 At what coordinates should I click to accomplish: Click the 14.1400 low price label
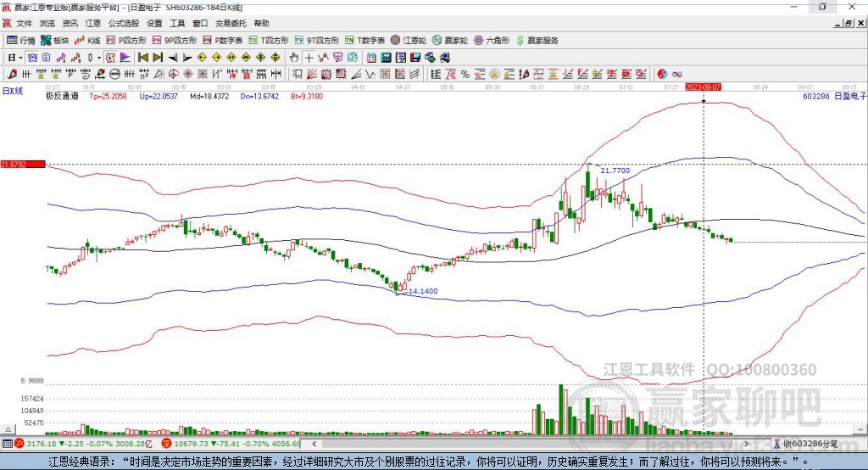(423, 291)
